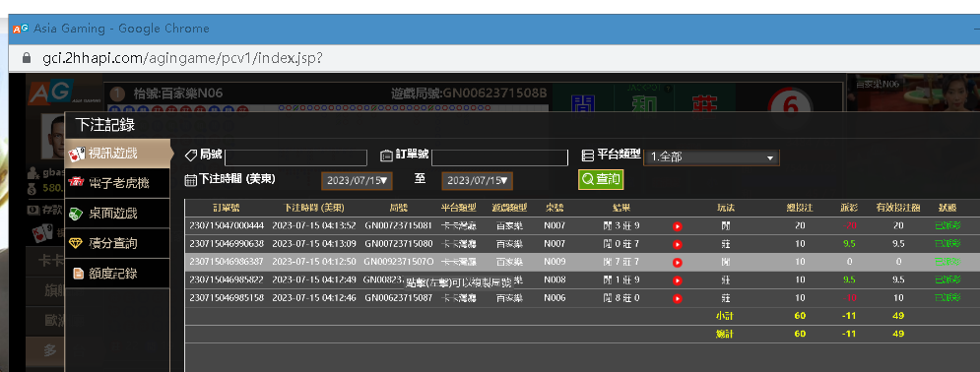Click the Asia Gaming favicon in title bar
This screenshot has height=372, width=980.
click(x=21, y=29)
